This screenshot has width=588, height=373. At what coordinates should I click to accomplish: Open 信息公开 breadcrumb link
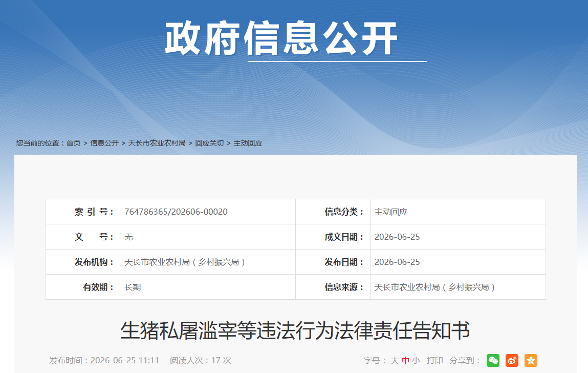tap(104, 143)
